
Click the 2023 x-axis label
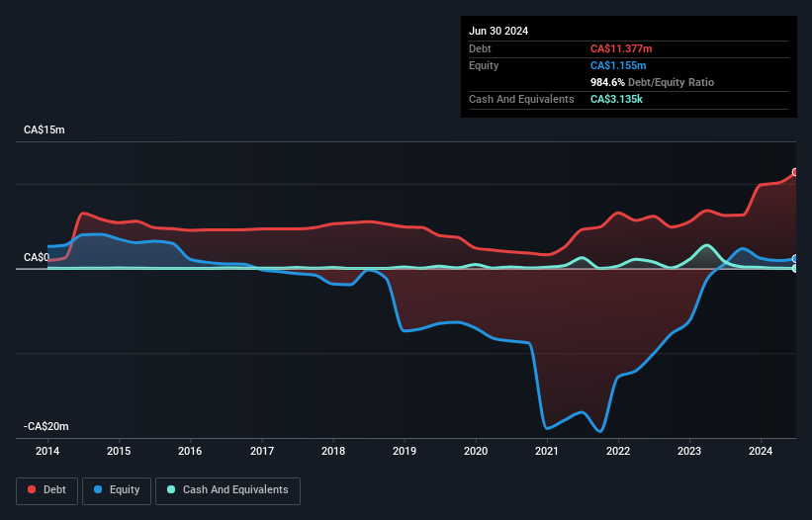(x=689, y=451)
